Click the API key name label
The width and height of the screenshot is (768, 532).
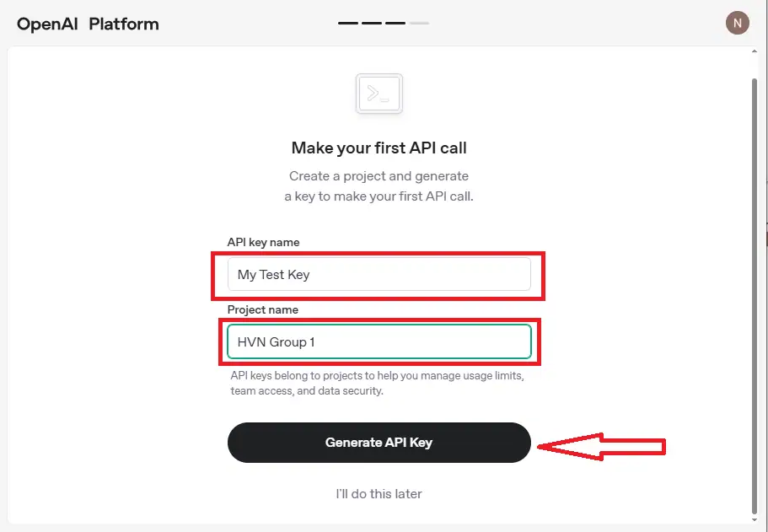tap(263, 242)
